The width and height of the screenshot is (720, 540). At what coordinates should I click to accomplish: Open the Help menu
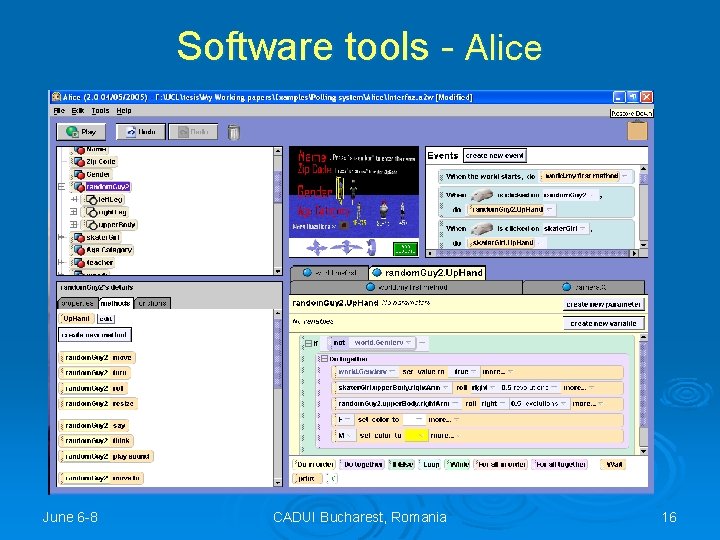124,111
